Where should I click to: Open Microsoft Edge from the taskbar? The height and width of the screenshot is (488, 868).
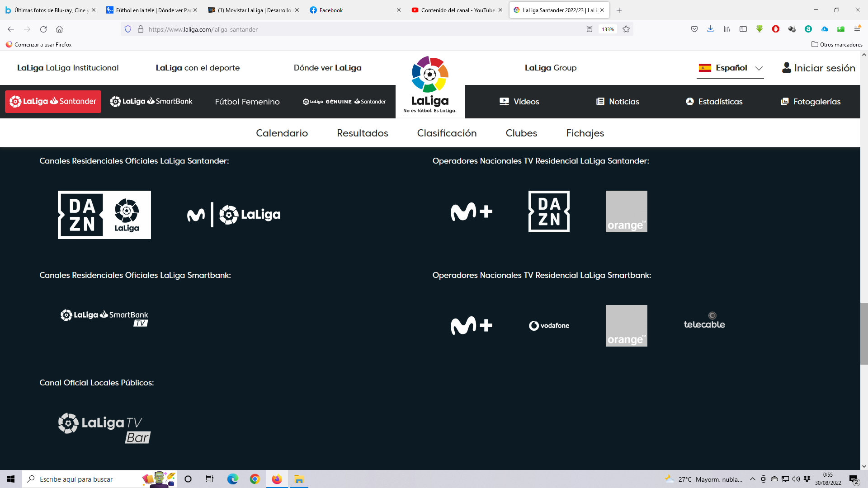(x=233, y=479)
